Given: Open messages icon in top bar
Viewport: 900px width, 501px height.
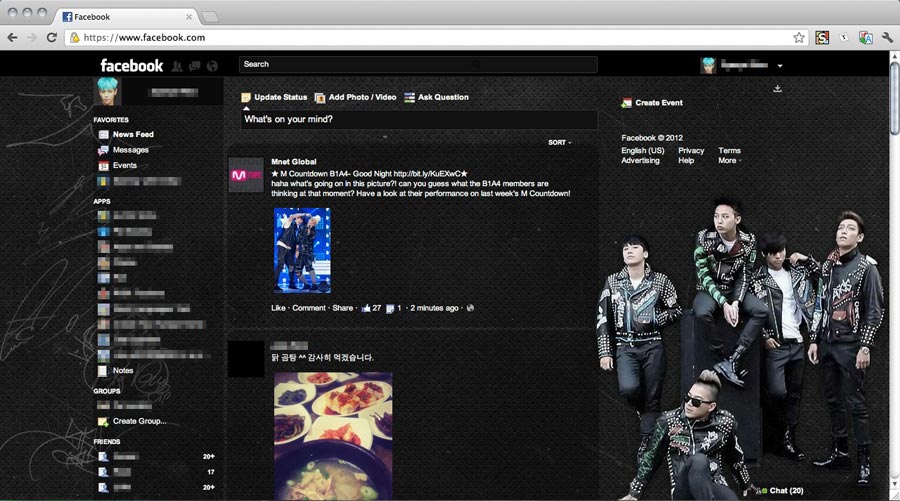Looking at the screenshot, I should click(x=195, y=66).
